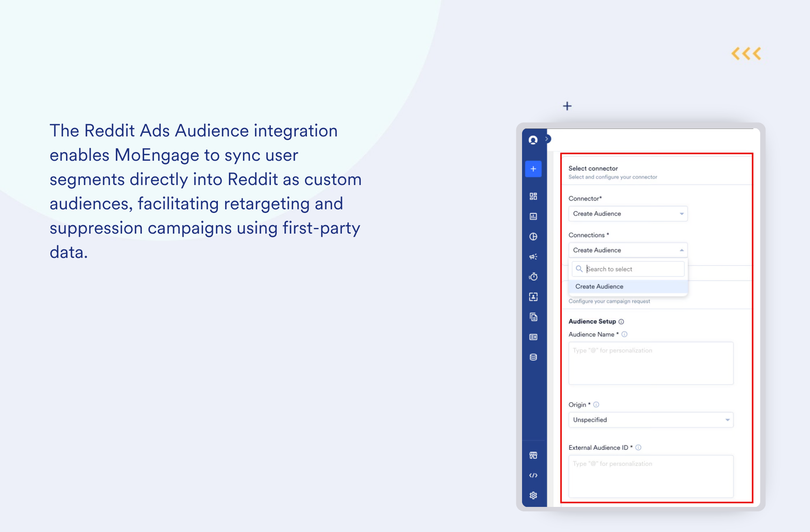Open the database stack icon in sidebar

[x=533, y=357]
